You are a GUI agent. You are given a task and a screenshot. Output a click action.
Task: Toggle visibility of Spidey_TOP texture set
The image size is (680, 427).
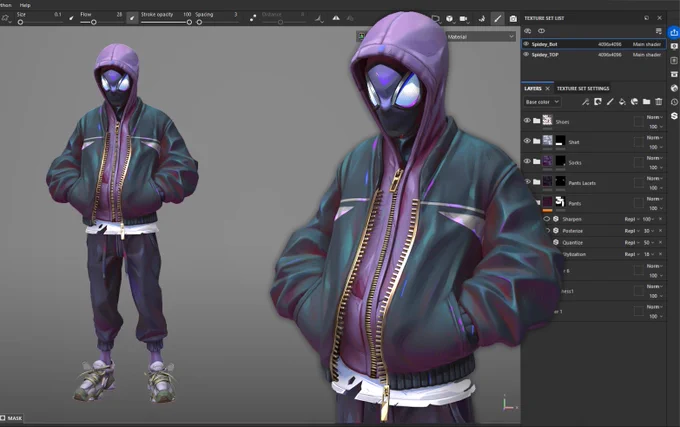[526, 55]
